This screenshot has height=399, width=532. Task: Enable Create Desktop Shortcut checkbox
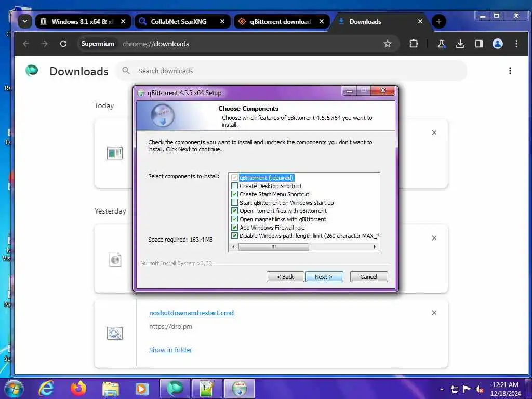pos(234,186)
